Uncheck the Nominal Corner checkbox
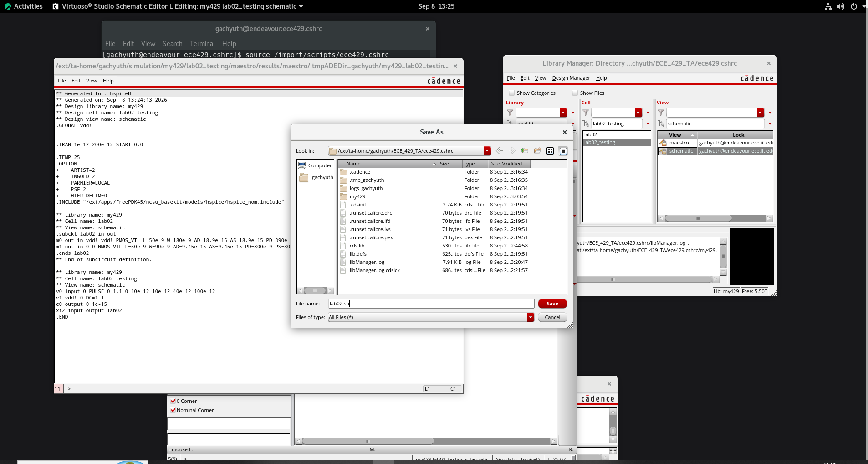 (x=173, y=410)
